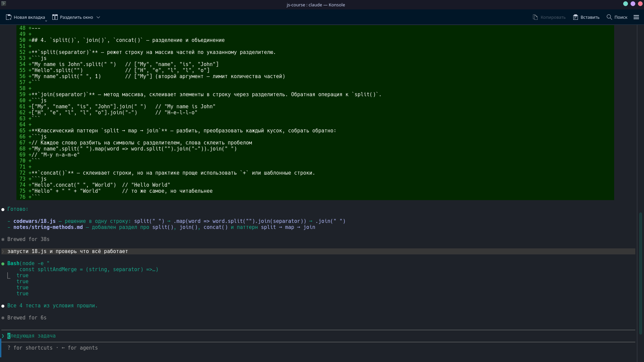Screen dimensions: 644x362
Task: Click diff line 72 concat() description
Action: tap(173, 173)
